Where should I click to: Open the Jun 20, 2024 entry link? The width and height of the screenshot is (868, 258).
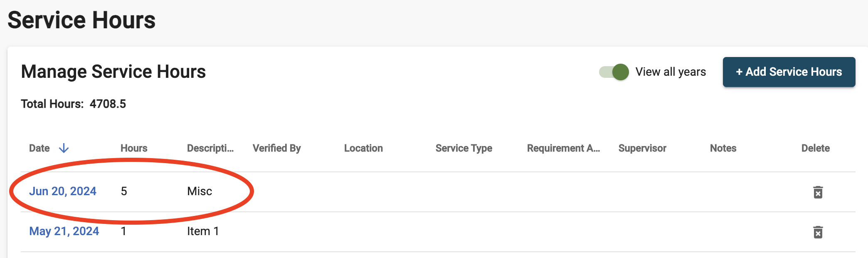click(63, 191)
